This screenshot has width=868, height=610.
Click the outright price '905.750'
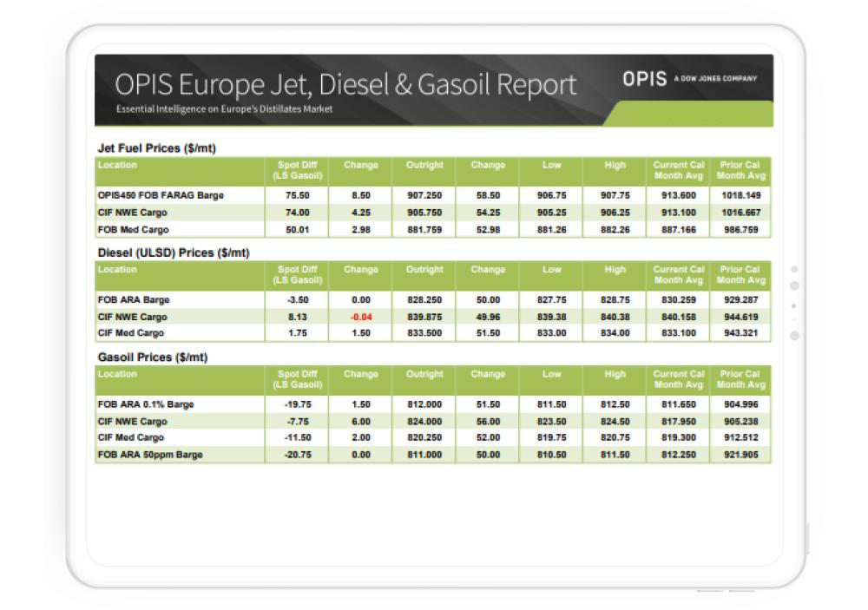424,213
